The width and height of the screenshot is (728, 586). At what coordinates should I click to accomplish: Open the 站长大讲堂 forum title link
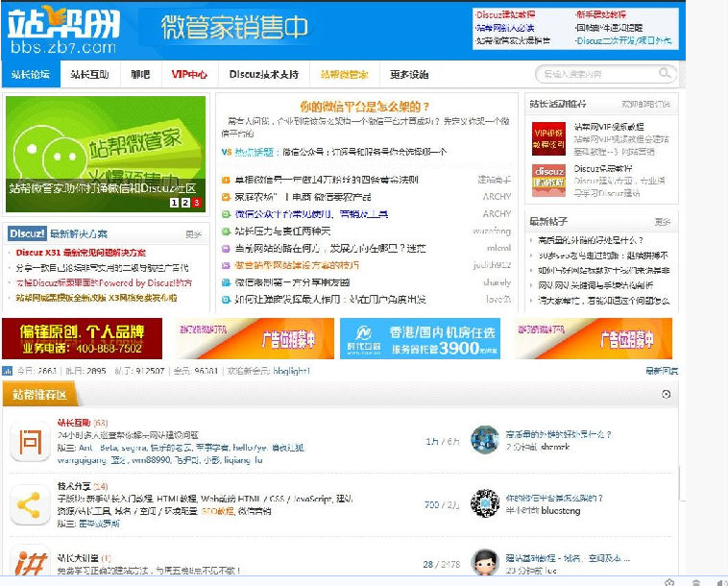(78, 558)
